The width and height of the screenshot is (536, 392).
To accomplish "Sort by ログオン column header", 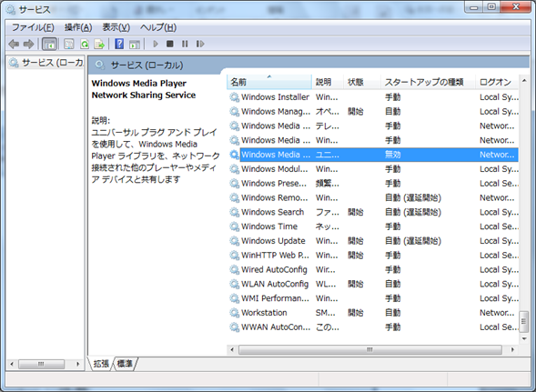I will coord(497,82).
